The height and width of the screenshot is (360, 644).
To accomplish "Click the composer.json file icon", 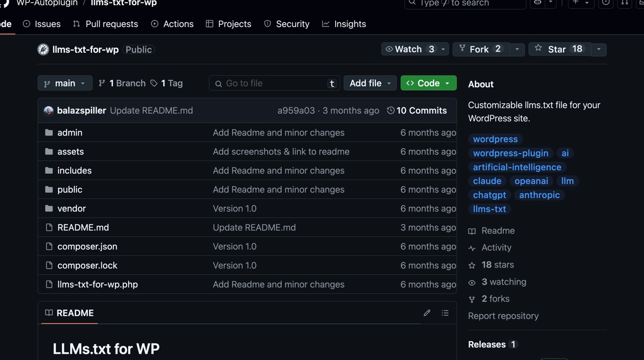I will pos(49,246).
